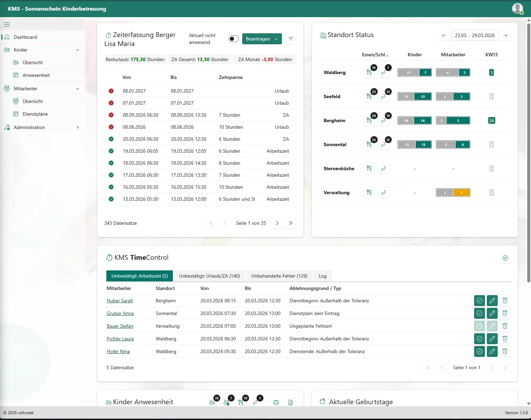Click the Beantragen button

(258, 39)
